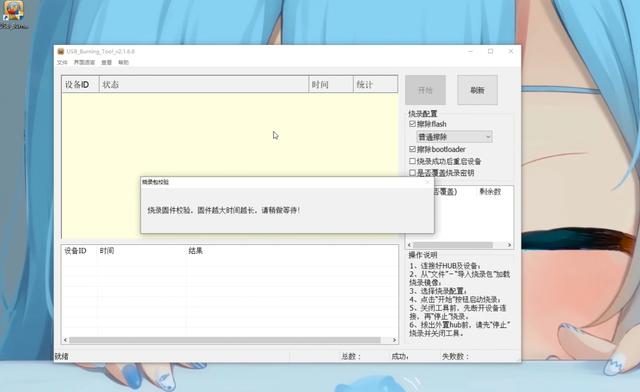Click the 烧录固件校验 message text in dialog
640x392 pixels.
[224, 210]
